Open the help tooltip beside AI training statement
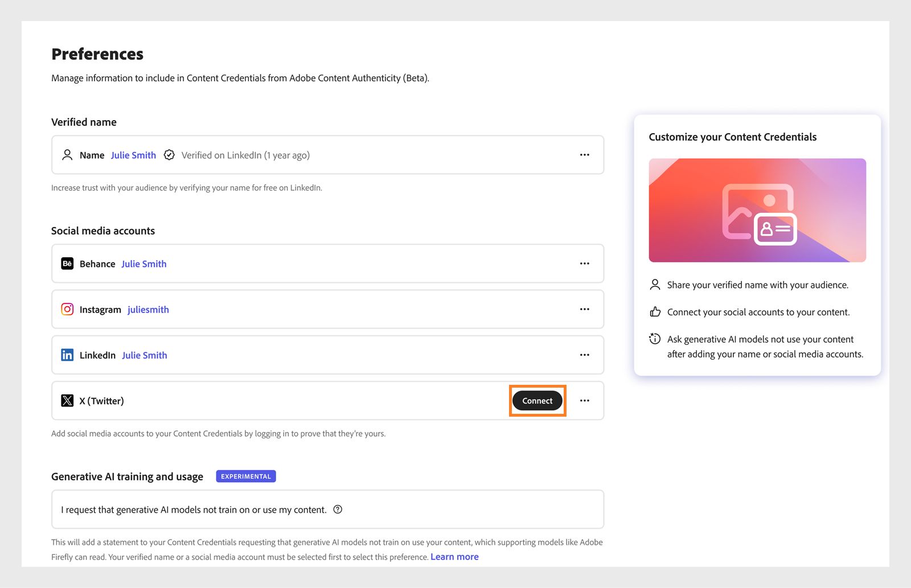Viewport: 911px width, 588px height. 337,509
